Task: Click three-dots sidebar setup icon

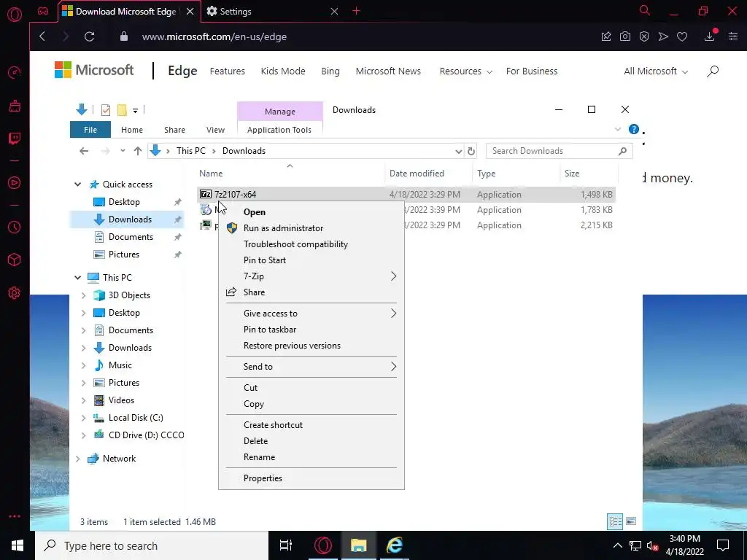Action: click(x=15, y=516)
